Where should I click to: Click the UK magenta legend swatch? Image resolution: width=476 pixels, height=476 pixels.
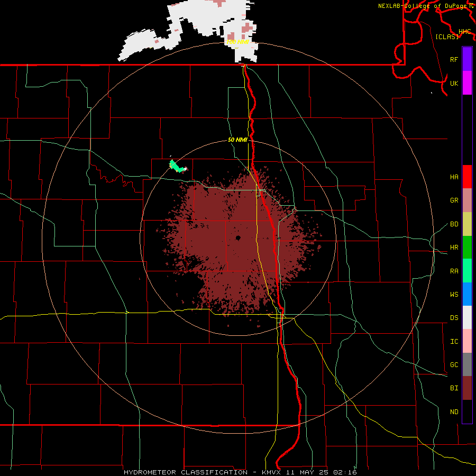click(x=467, y=83)
